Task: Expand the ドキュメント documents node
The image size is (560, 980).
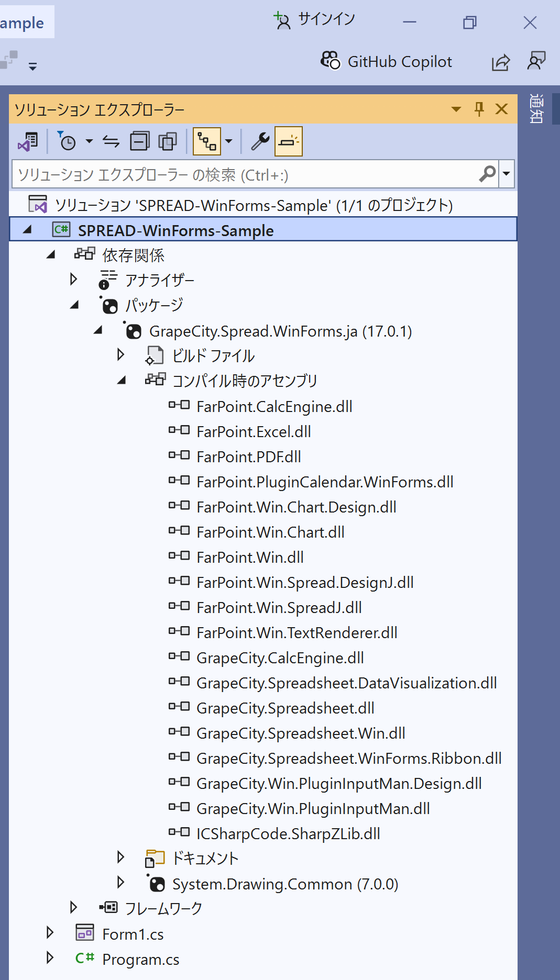Action: point(121,857)
